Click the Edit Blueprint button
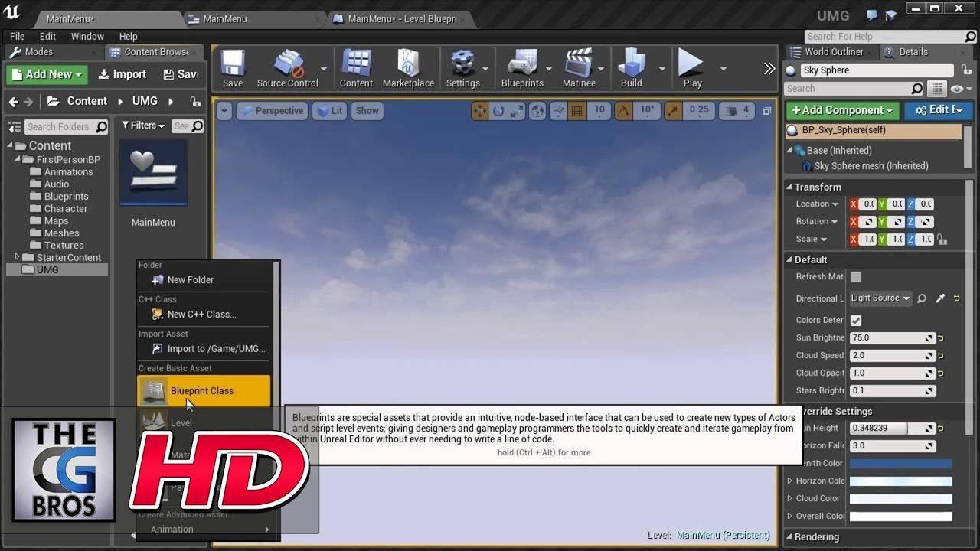 [939, 110]
